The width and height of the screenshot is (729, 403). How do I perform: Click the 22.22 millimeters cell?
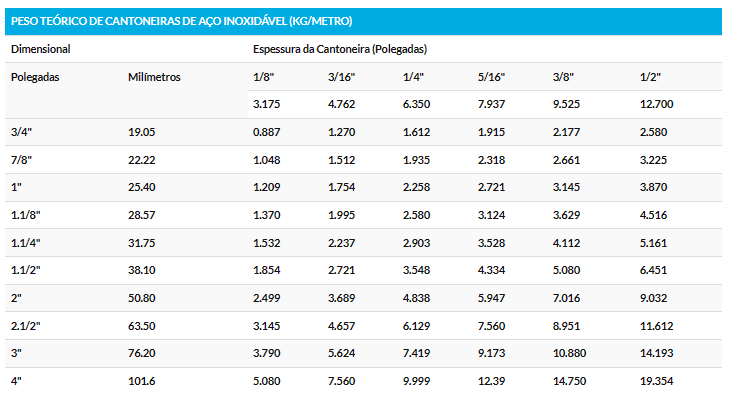[141, 160]
